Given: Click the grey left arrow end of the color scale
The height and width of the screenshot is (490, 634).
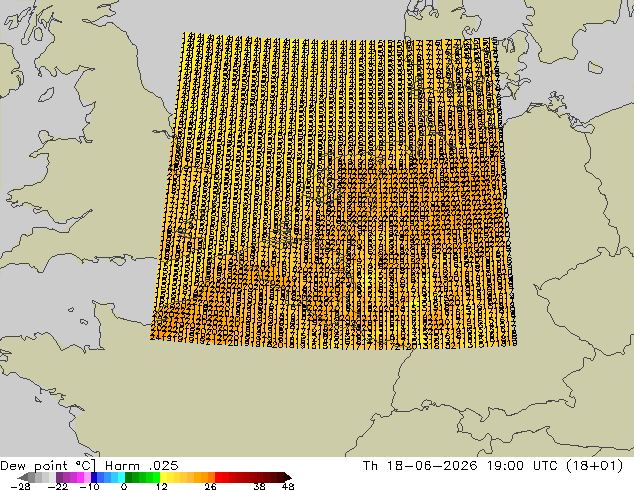Looking at the screenshot, I should (23, 477).
